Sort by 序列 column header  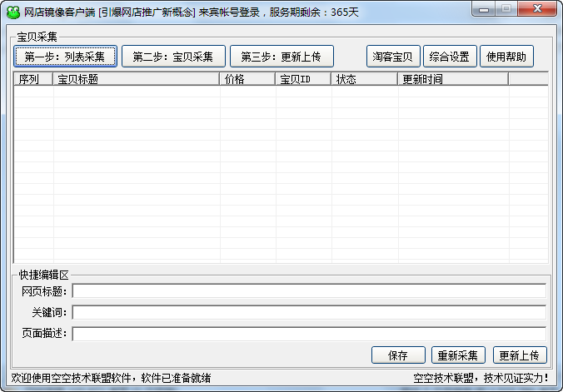pos(33,79)
